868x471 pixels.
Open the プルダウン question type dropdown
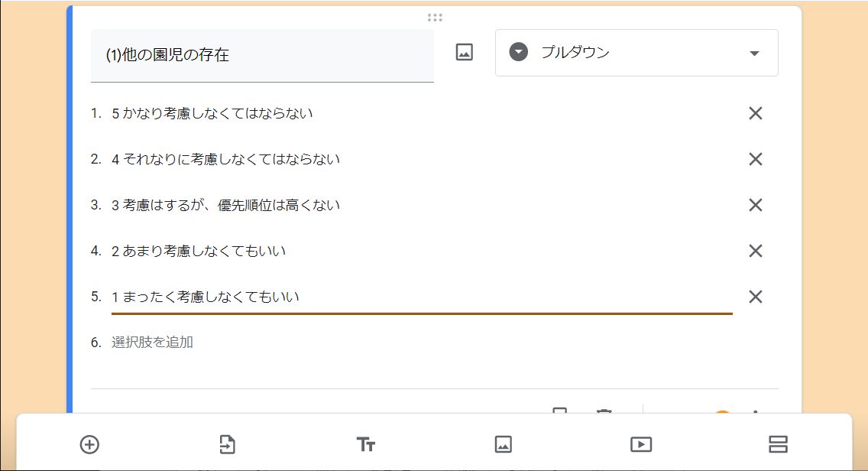point(636,53)
